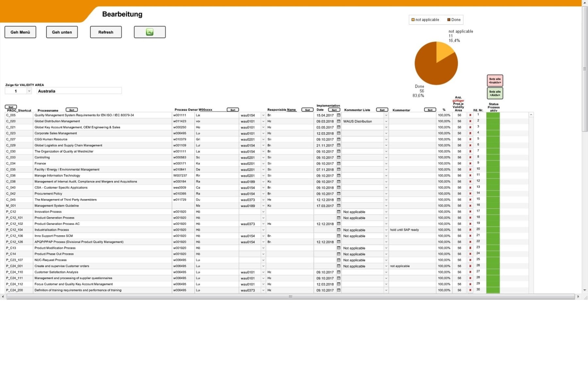Open calendar picker for Inno Support Prozess SCM
The width and height of the screenshot is (588, 392).
[338, 236]
